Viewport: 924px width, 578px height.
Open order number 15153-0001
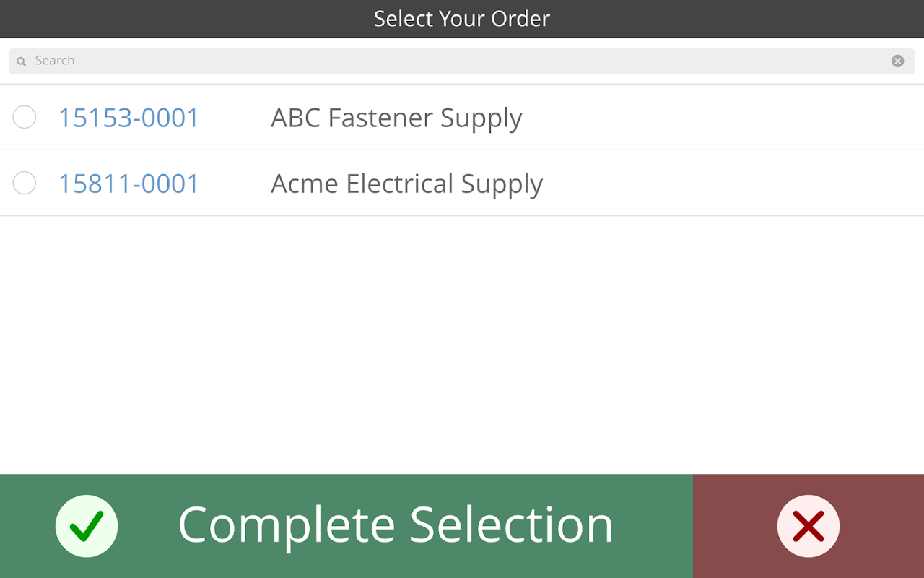(128, 118)
